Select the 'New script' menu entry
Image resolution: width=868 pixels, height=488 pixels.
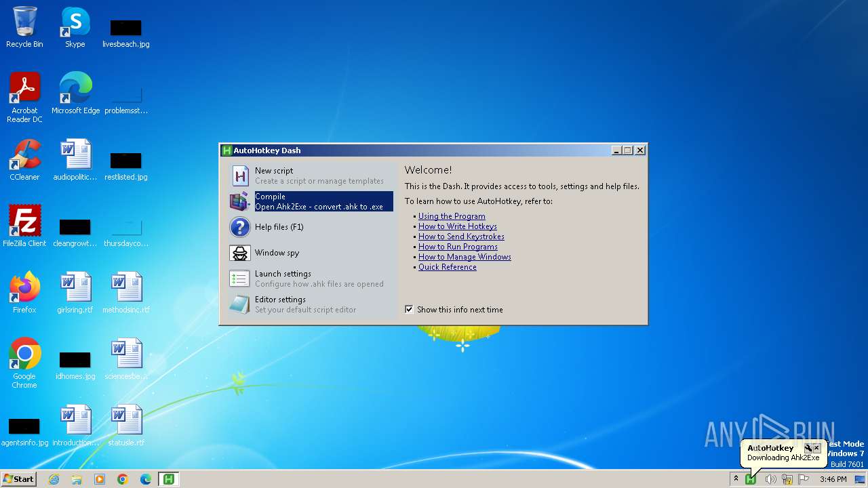point(311,176)
